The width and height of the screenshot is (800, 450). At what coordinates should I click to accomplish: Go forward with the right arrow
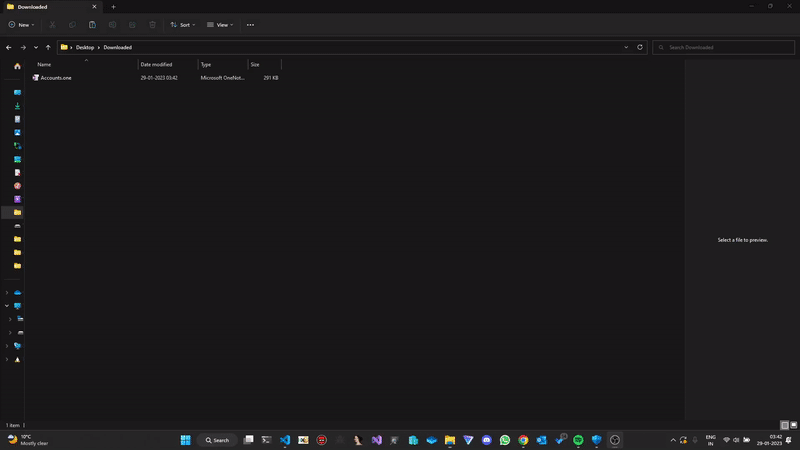click(x=23, y=47)
